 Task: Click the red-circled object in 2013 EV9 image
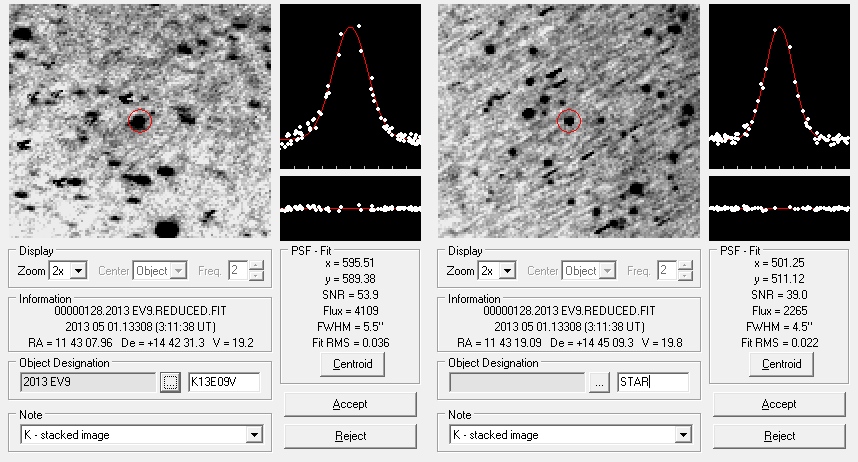pos(140,120)
